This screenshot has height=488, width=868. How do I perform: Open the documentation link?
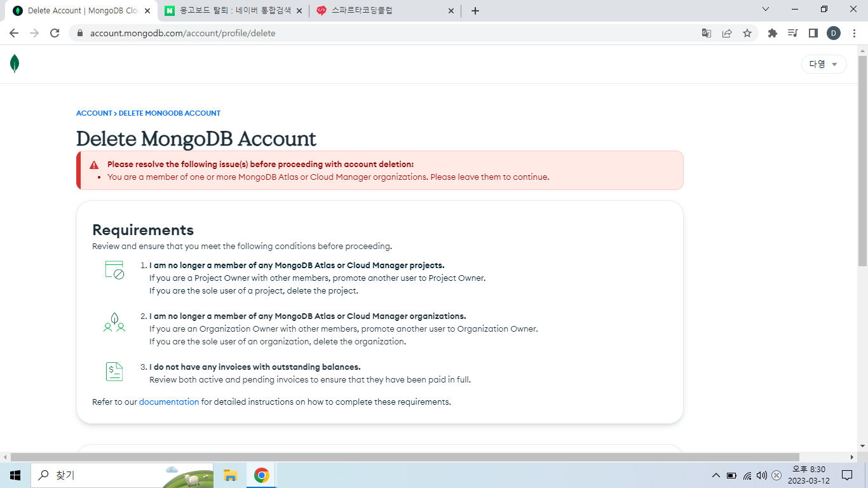click(169, 402)
